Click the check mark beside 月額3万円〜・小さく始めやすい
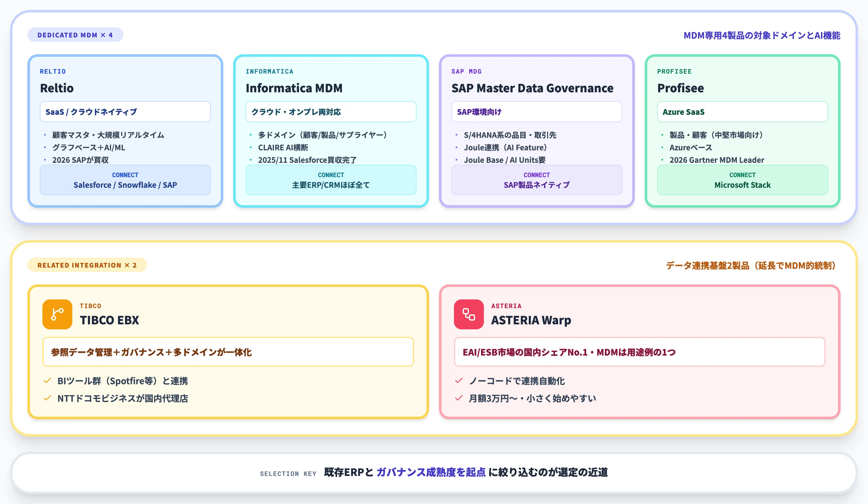Viewport: 868px width, 504px height. point(459,398)
